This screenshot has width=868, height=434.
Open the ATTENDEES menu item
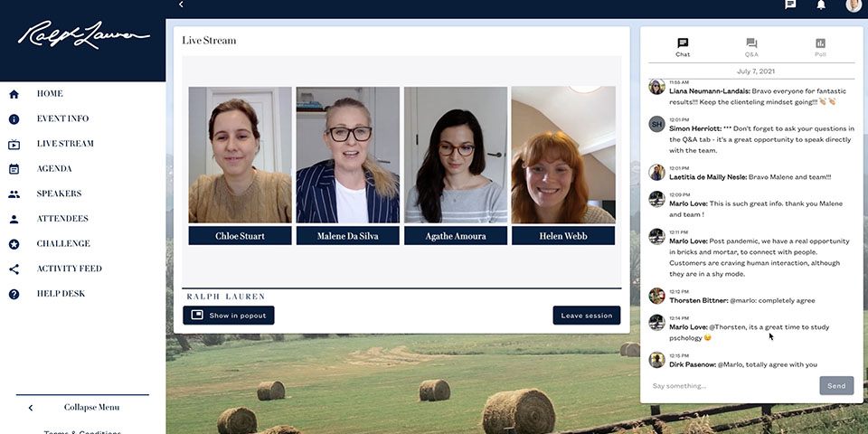(x=62, y=218)
